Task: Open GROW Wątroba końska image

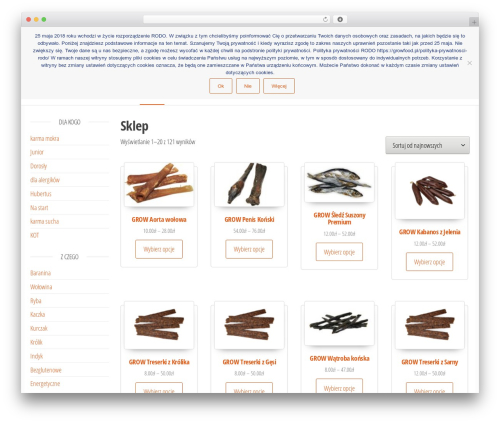Action: coord(339,323)
